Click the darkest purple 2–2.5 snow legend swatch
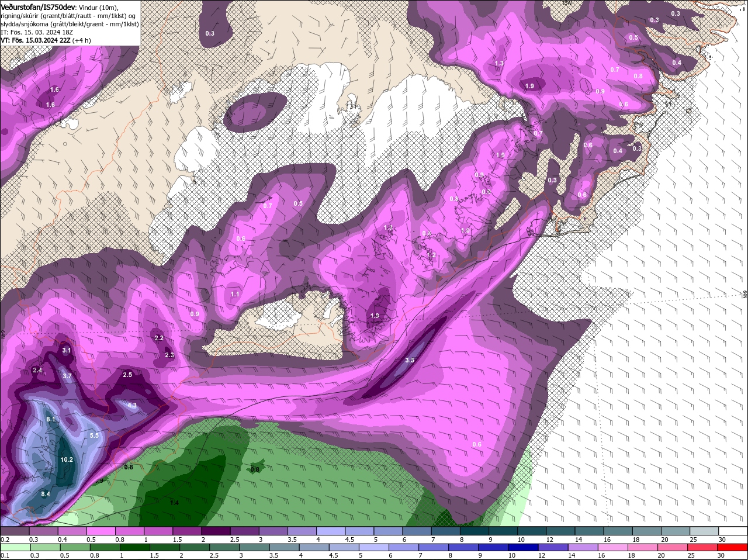Screen dimensions: 748x560 [x=216, y=531]
